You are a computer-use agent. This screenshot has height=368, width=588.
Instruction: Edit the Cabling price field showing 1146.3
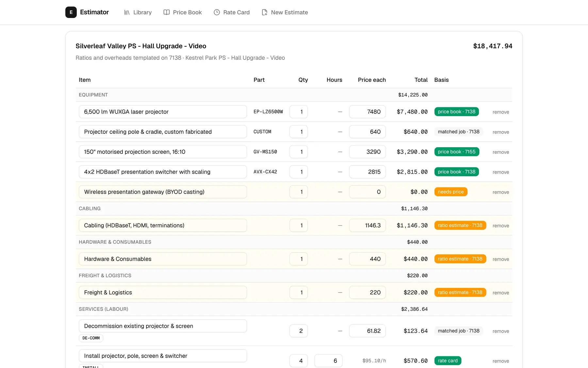click(367, 225)
